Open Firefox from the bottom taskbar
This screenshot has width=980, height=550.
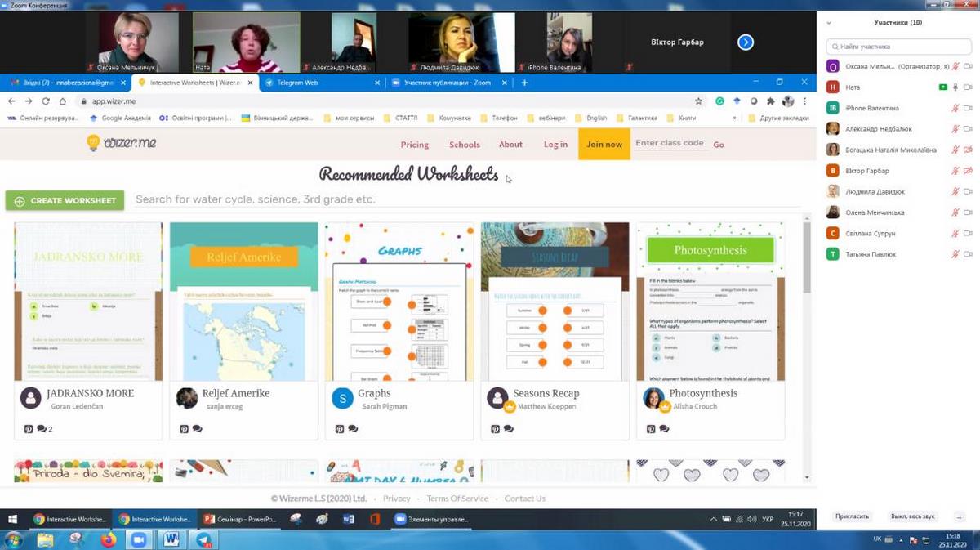coord(108,540)
